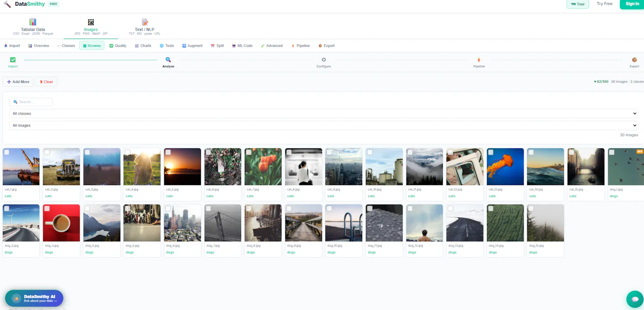
Task: Jump to the Configure gear step icon
Action: tap(324, 60)
